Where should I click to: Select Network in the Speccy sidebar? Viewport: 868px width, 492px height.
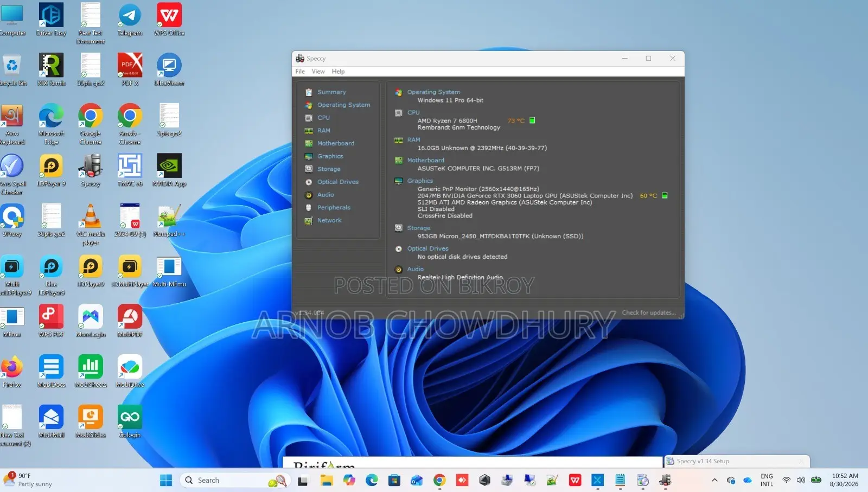(329, 221)
